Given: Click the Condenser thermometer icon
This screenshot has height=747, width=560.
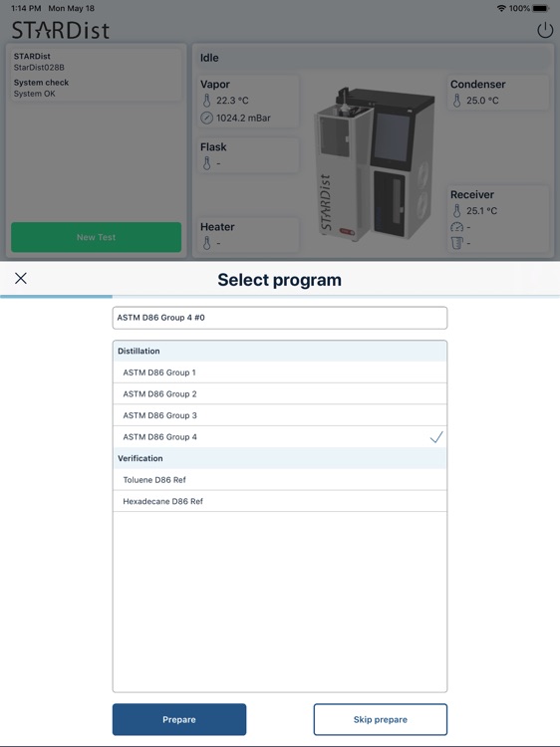Looking at the screenshot, I should [456, 101].
